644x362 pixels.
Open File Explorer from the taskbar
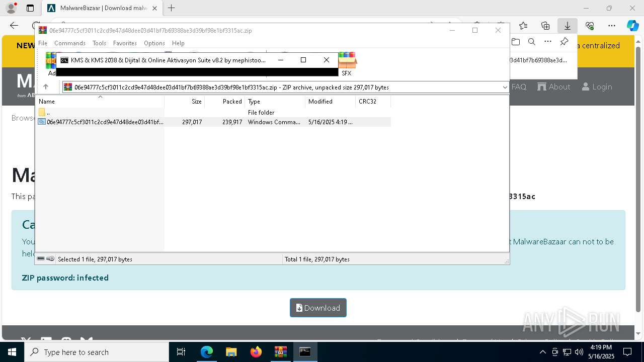click(231, 352)
